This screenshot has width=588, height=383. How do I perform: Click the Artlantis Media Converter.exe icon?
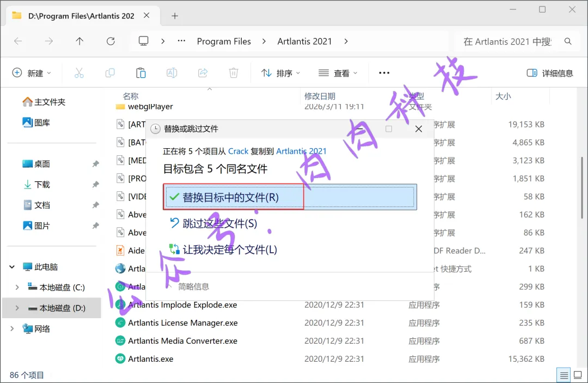120,341
